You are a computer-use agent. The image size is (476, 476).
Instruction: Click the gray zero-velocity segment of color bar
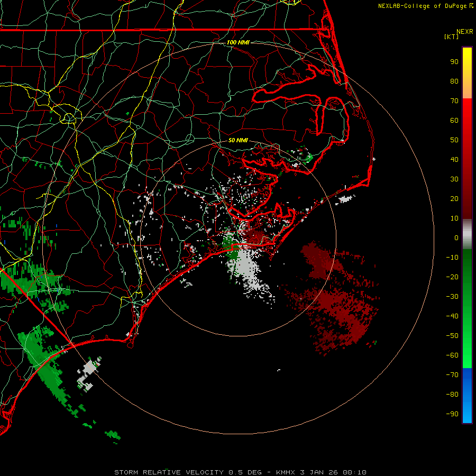pyautogui.click(x=467, y=234)
